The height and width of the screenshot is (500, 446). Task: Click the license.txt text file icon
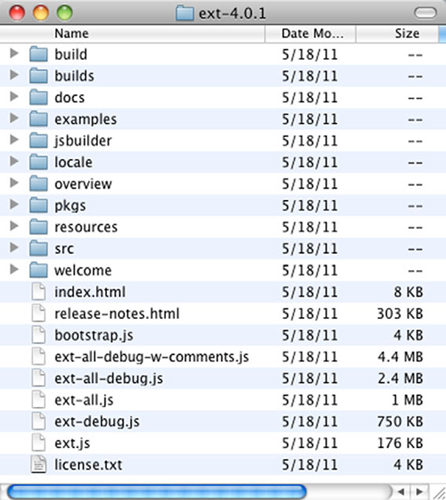(x=38, y=464)
